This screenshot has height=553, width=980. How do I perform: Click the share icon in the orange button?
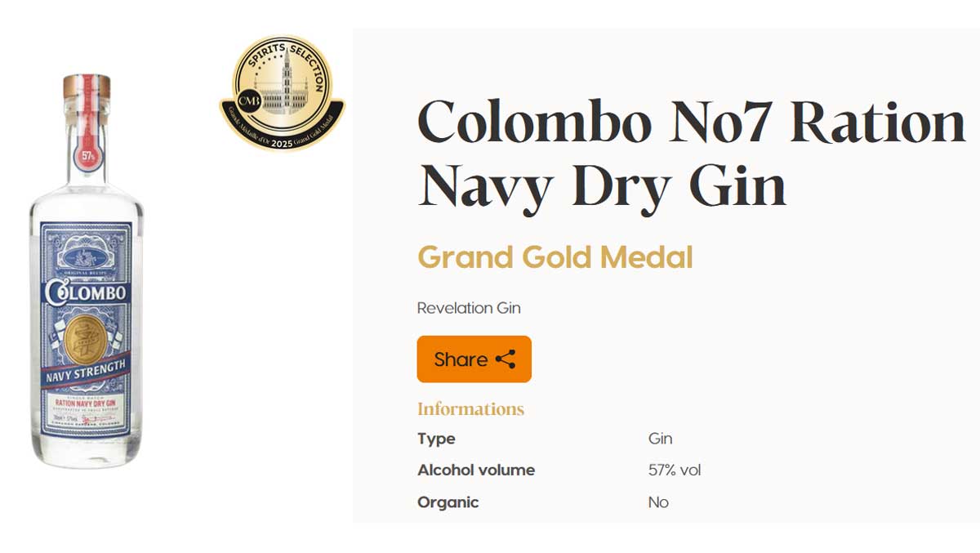point(506,359)
